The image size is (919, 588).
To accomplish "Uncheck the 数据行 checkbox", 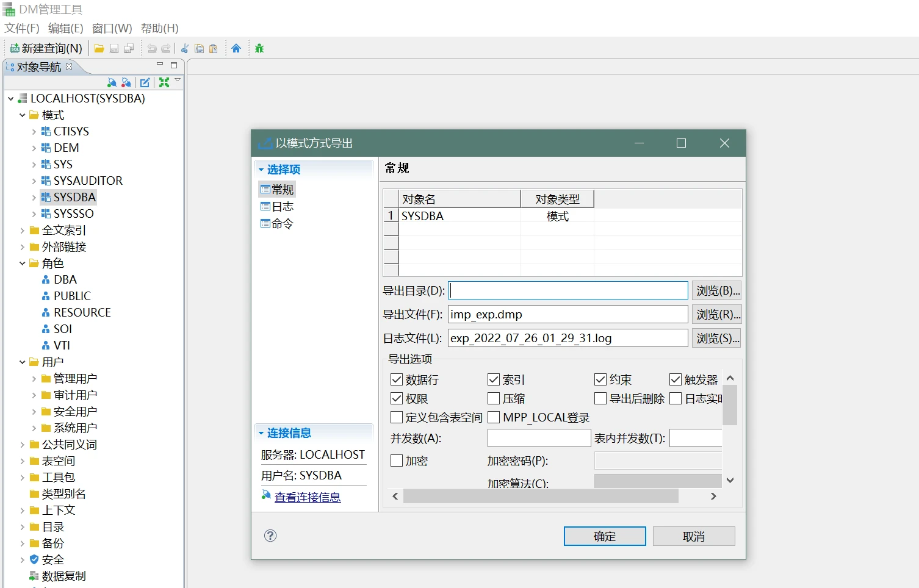I will point(397,380).
